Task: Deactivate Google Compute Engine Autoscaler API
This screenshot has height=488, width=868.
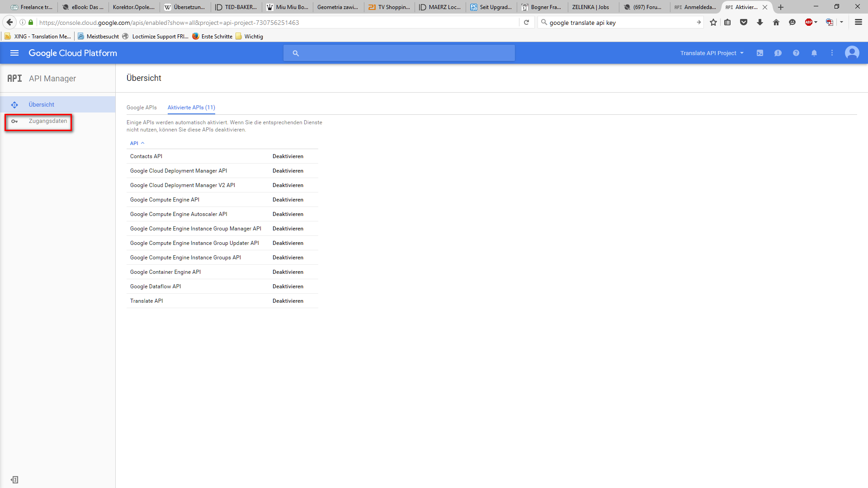Action: (288, 214)
